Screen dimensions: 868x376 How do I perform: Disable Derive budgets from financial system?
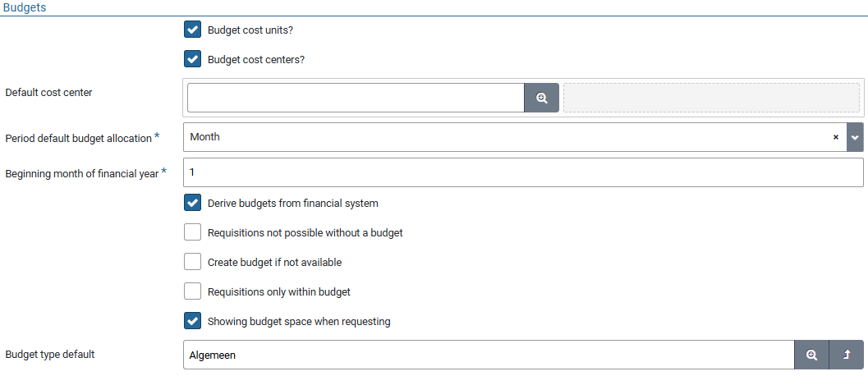click(x=193, y=203)
